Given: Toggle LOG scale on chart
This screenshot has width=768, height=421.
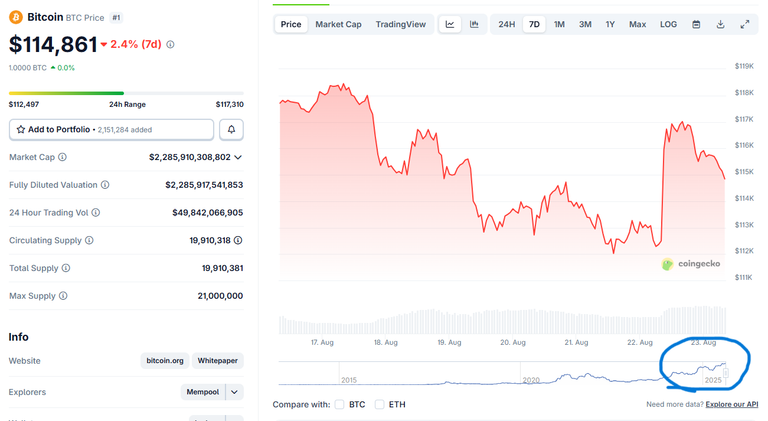Looking at the screenshot, I should click(668, 24).
